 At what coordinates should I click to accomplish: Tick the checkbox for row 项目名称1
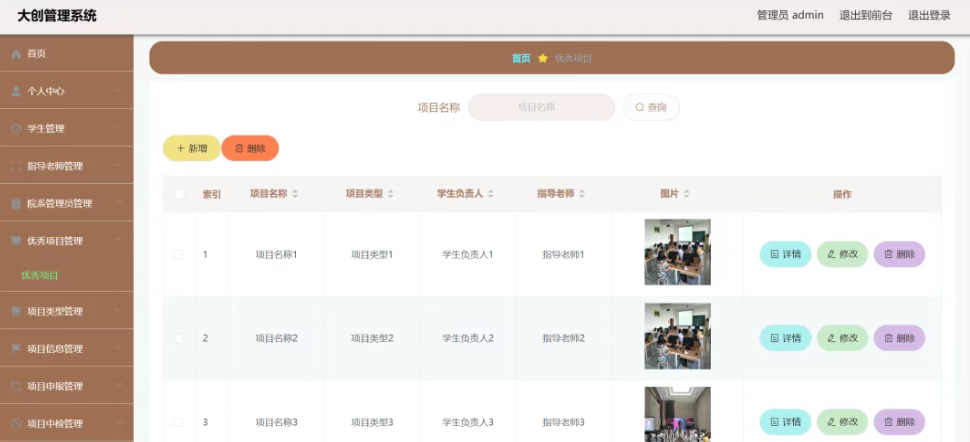coord(178,254)
